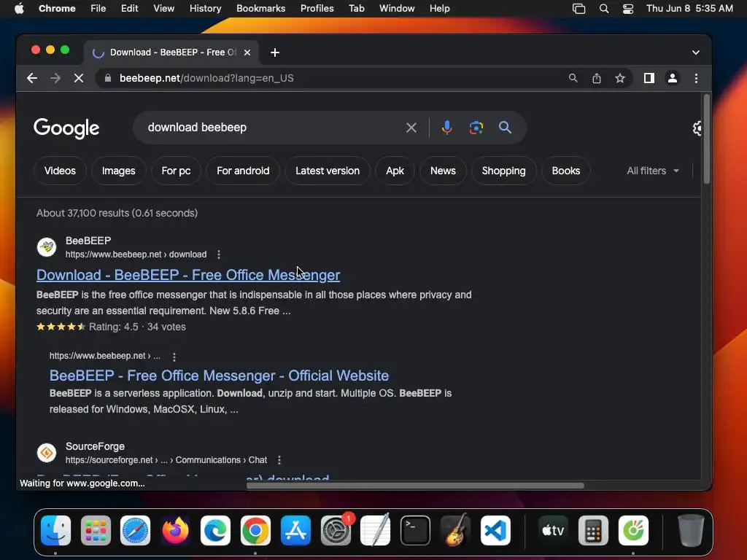The width and height of the screenshot is (747, 560).
Task: Select the Books filter chip
Action: click(566, 171)
